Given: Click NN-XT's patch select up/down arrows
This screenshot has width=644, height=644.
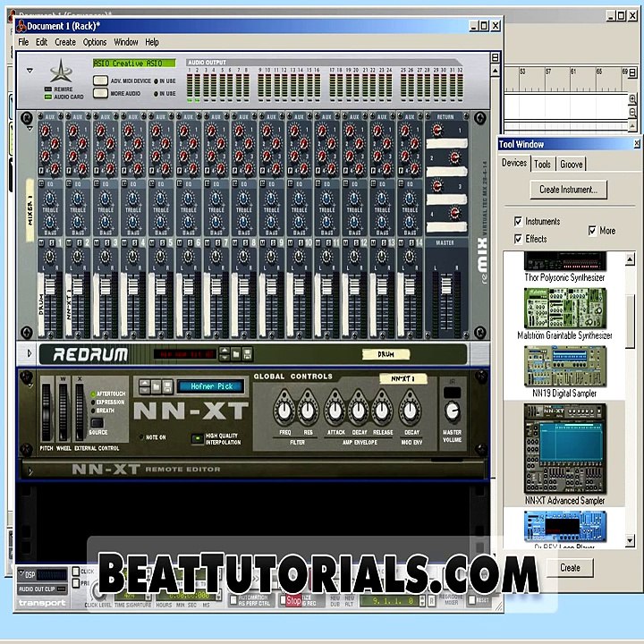Looking at the screenshot, I should tap(145, 386).
